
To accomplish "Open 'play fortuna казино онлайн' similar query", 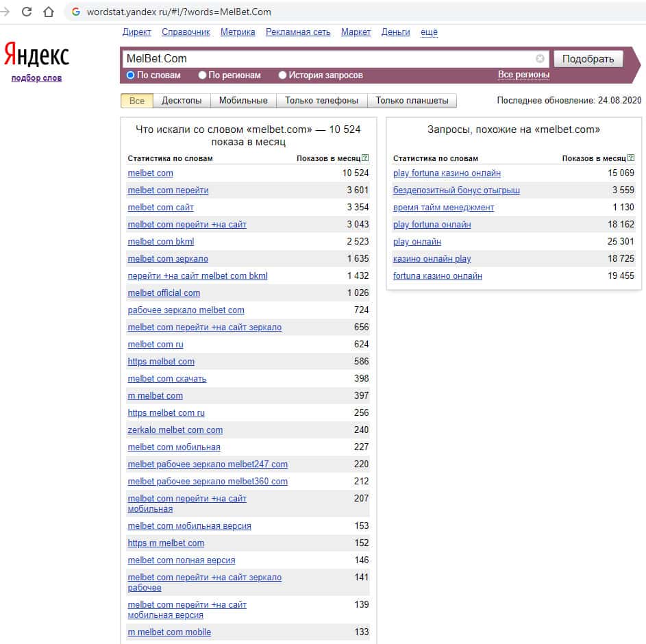I will point(447,173).
